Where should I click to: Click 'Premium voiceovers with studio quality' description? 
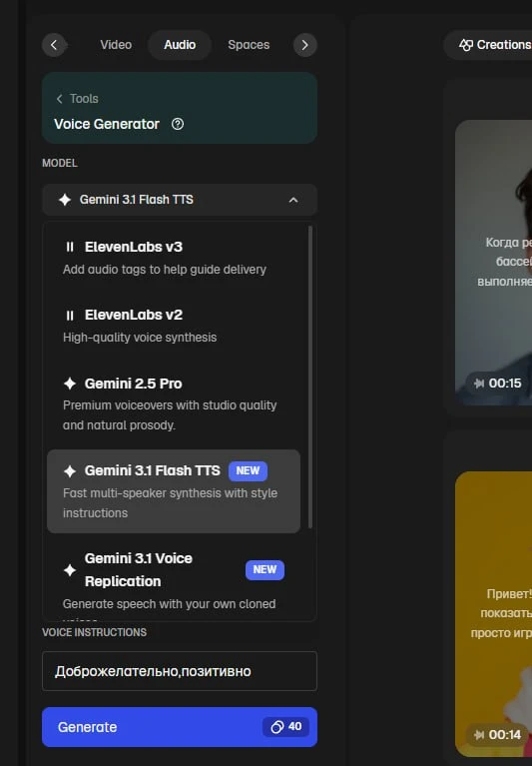[170, 415]
